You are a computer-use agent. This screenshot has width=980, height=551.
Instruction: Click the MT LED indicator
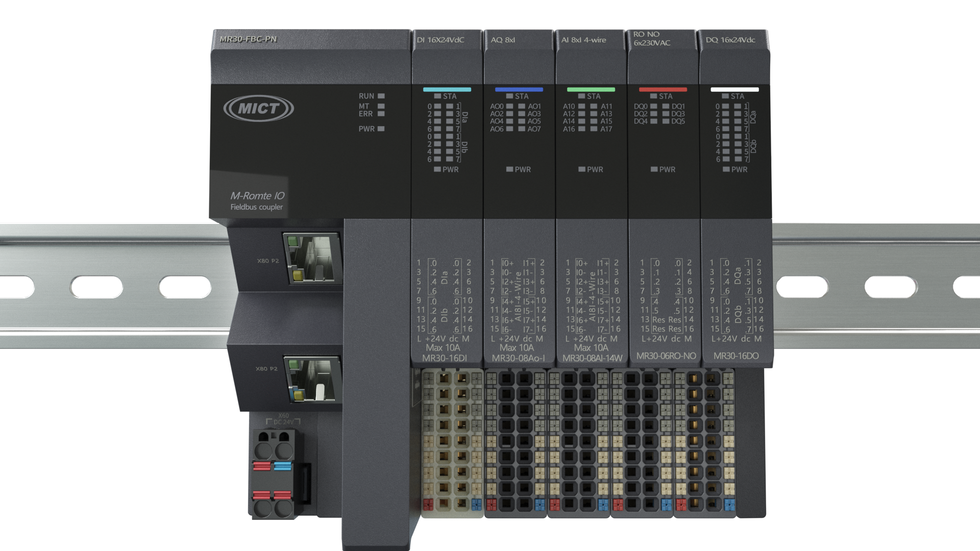pyautogui.click(x=381, y=106)
